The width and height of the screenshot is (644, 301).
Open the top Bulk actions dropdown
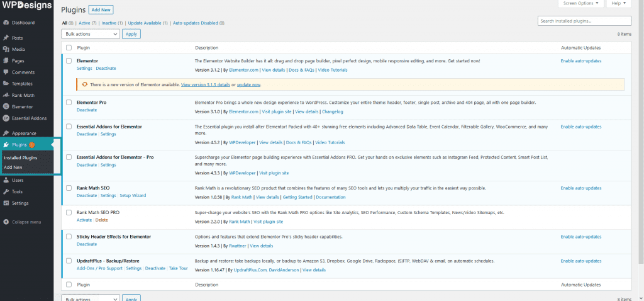[91, 34]
